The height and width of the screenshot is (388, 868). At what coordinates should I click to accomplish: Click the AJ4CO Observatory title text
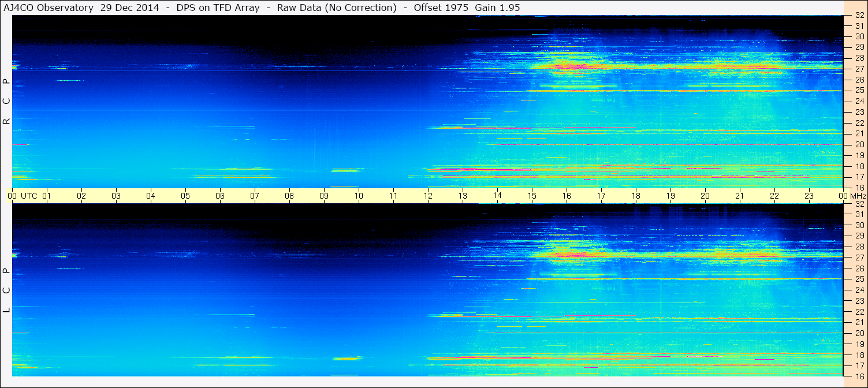pyautogui.click(x=48, y=8)
